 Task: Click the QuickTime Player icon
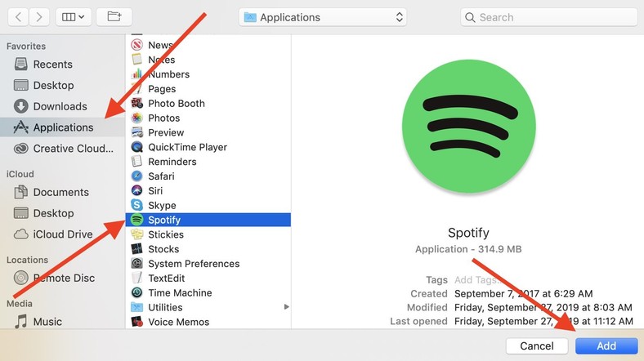coord(137,147)
